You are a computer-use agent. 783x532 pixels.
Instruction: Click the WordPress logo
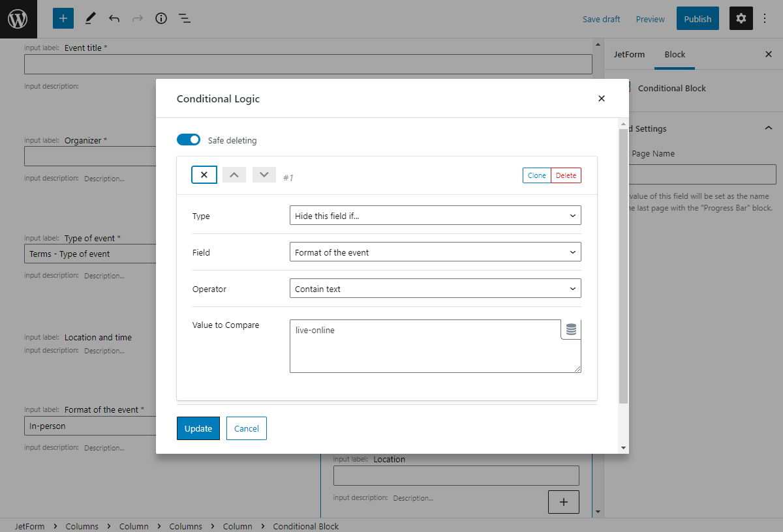[x=18, y=18]
